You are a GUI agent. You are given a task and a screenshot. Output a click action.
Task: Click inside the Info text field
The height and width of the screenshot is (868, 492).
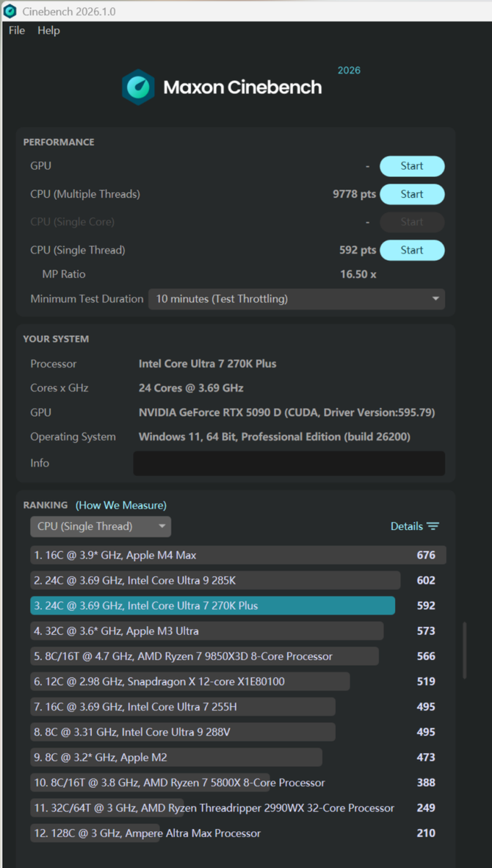click(x=289, y=463)
